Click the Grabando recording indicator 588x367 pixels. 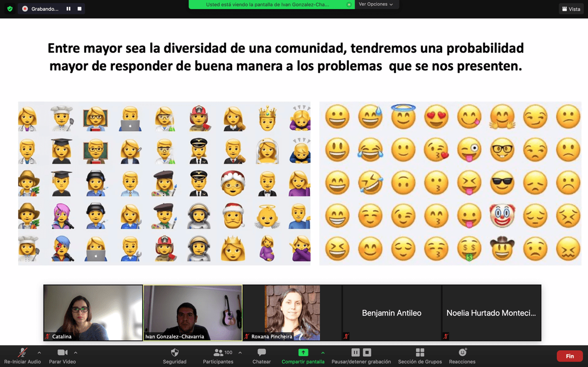tap(41, 9)
